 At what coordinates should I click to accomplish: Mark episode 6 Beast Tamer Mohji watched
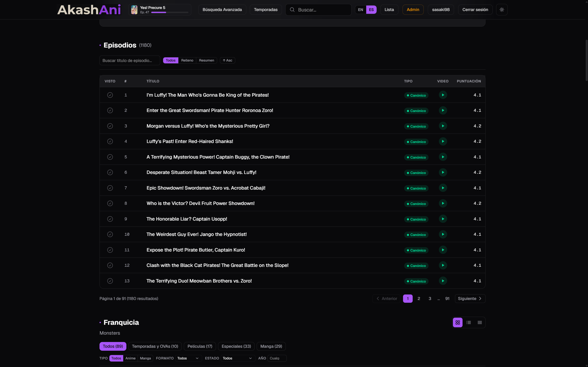(x=110, y=172)
